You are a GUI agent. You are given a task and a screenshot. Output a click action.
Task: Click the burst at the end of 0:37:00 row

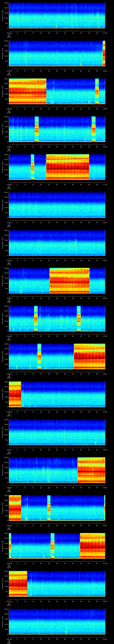(x=104, y=53)
